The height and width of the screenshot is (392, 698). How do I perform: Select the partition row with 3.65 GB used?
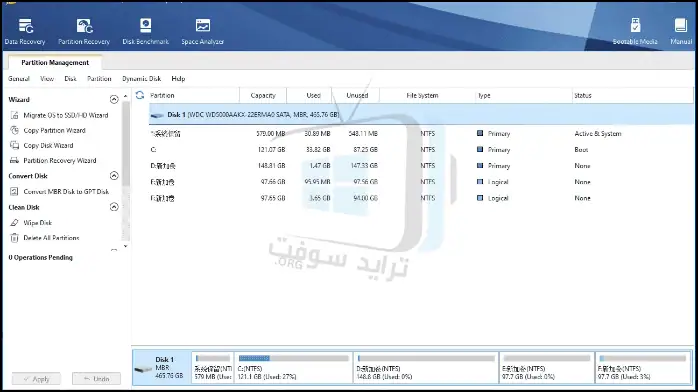pyautogui.click(x=421, y=198)
